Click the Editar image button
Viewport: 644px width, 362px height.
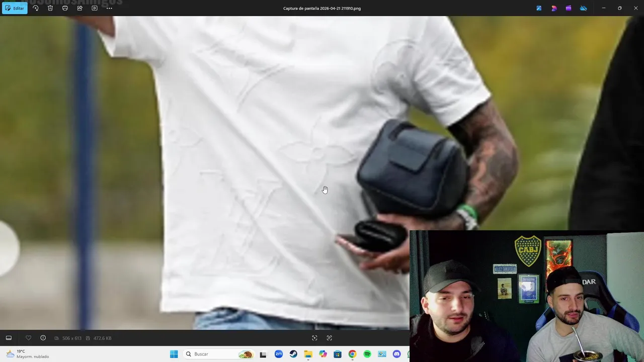(x=15, y=8)
